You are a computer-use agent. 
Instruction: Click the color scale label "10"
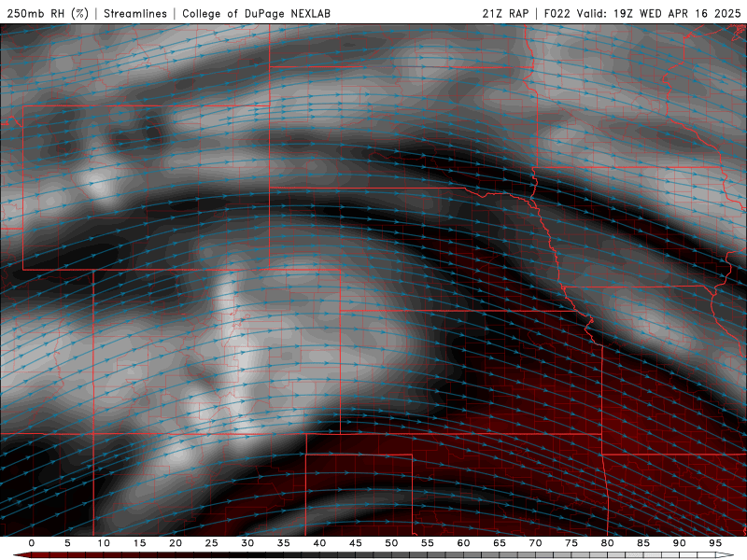click(x=104, y=543)
